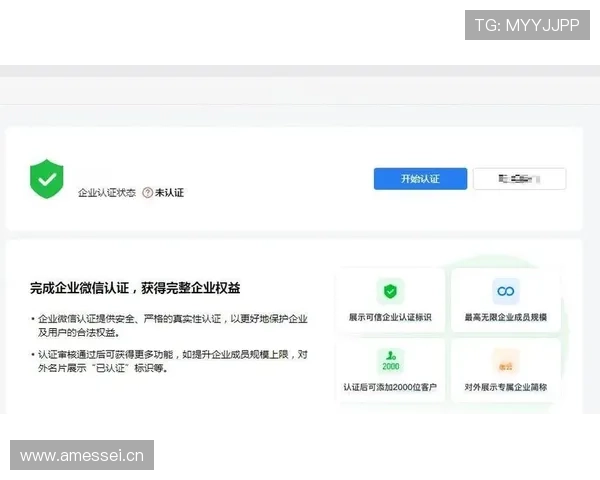
Task: Click the orange icon above 对外展示专属企业简称
Action: click(505, 361)
